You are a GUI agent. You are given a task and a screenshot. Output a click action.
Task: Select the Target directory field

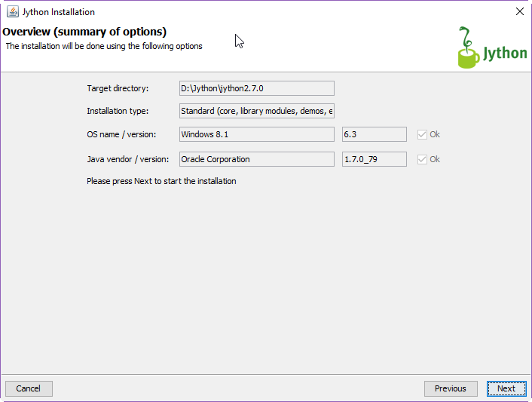(x=257, y=88)
